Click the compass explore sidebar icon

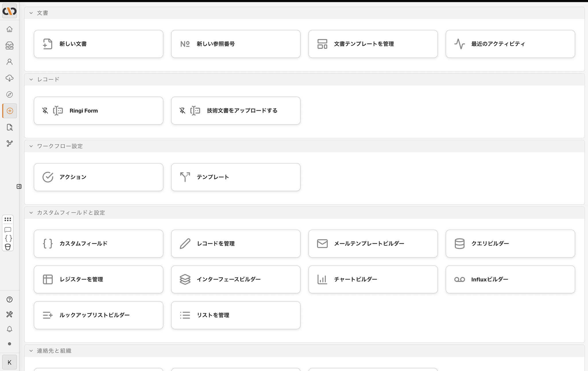(9, 94)
